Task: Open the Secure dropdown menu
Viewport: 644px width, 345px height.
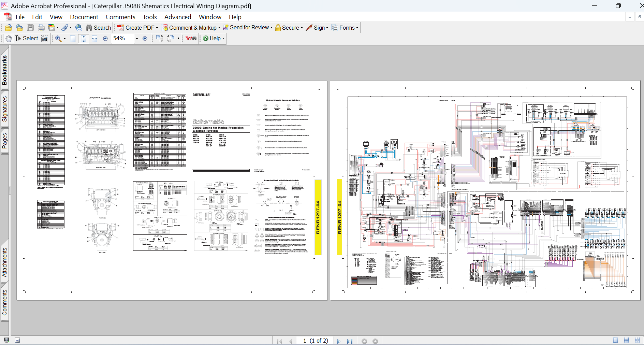Action: (x=289, y=28)
